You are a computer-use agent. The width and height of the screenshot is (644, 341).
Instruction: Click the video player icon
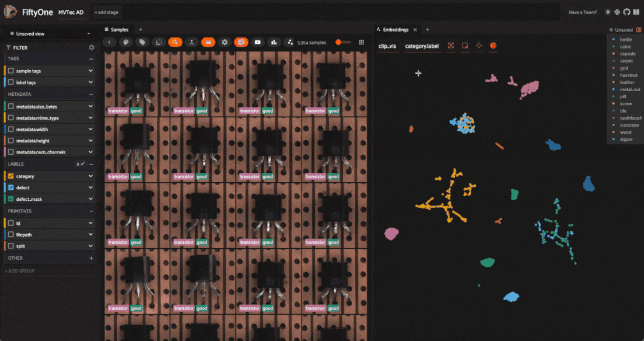tap(257, 42)
